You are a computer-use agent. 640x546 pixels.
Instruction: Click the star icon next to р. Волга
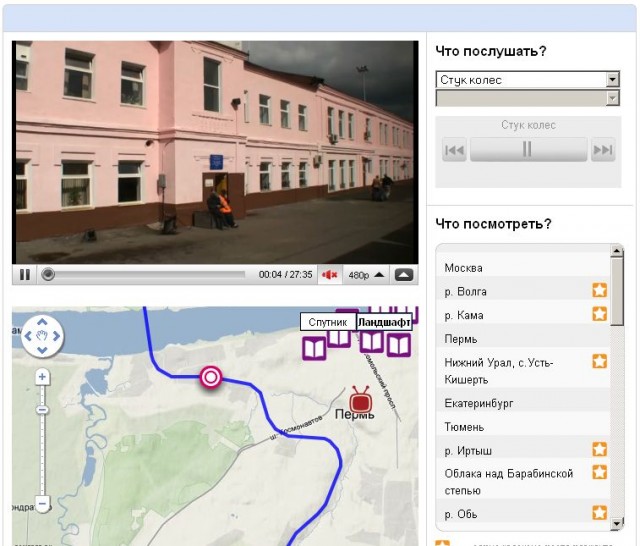coord(599,291)
